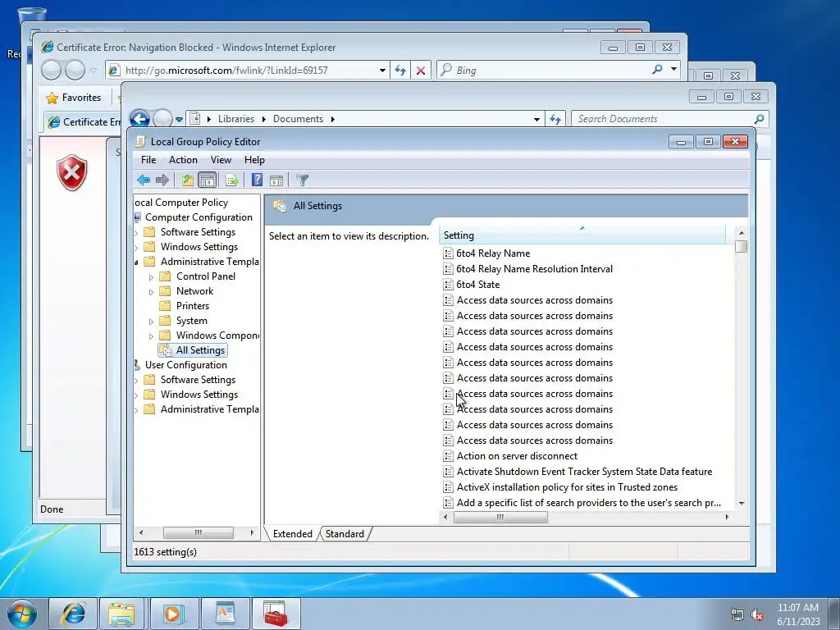Open the Documents address bar dropdown arrow
The width and height of the screenshot is (840, 630).
point(536,120)
